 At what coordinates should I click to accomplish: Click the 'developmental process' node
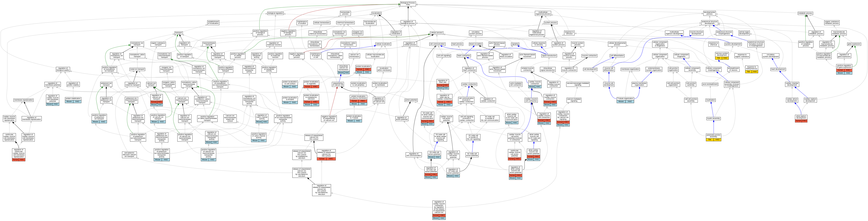(709, 13)
